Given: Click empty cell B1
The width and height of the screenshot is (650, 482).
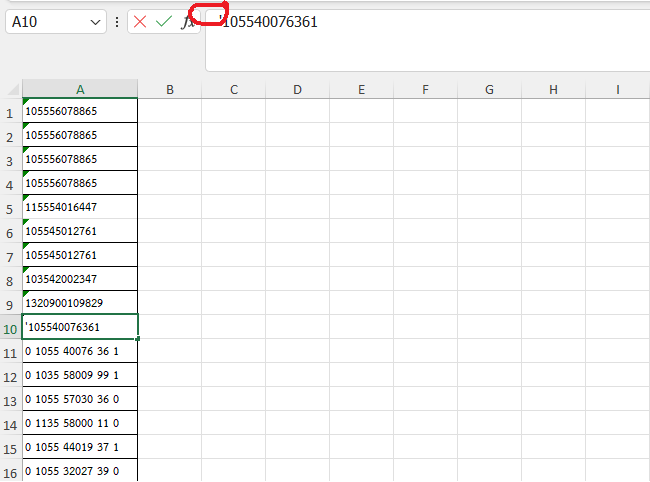Looking at the screenshot, I should 170,111.
